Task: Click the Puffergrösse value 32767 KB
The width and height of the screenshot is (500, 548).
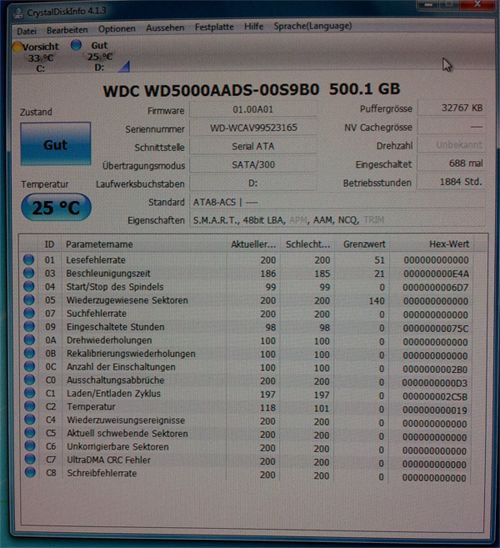Action: pyautogui.click(x=451, y=108)
